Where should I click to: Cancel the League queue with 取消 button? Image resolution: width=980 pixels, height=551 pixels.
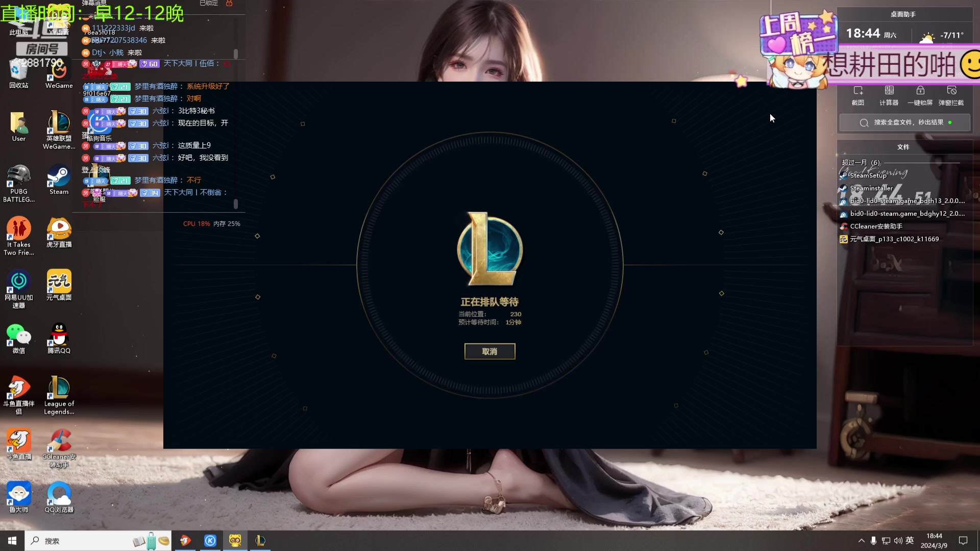pyautogui.click(x=489, y=352)
